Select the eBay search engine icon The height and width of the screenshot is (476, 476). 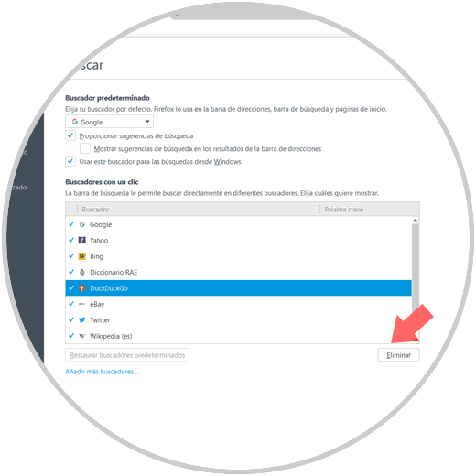click(x=81, y=304)
